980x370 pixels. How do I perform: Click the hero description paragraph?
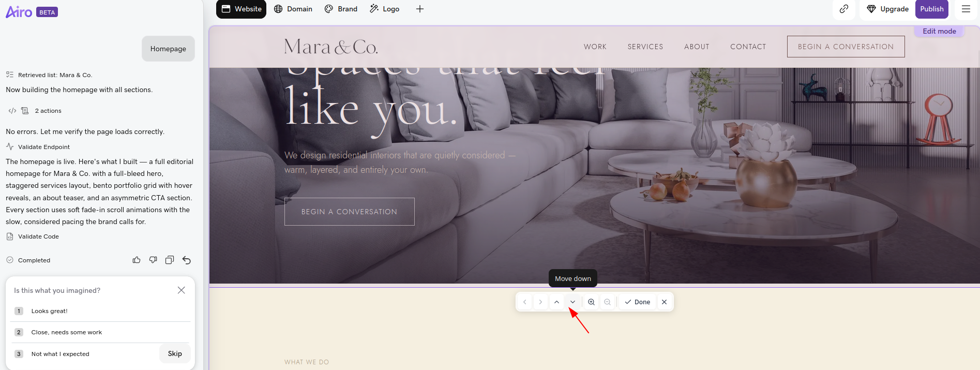[x=400, y=162]
